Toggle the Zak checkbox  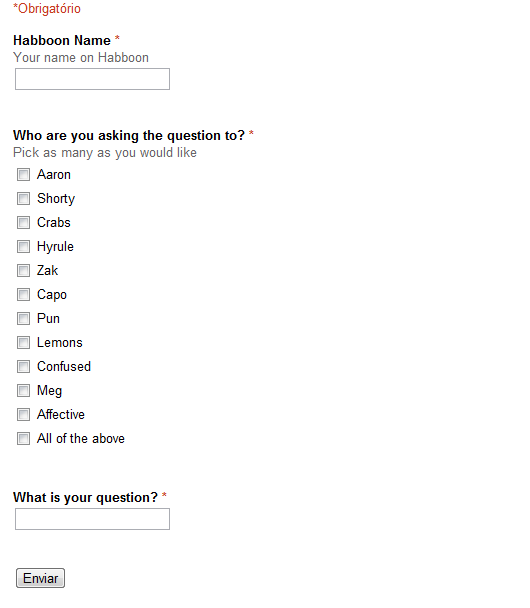coord(23,271)
